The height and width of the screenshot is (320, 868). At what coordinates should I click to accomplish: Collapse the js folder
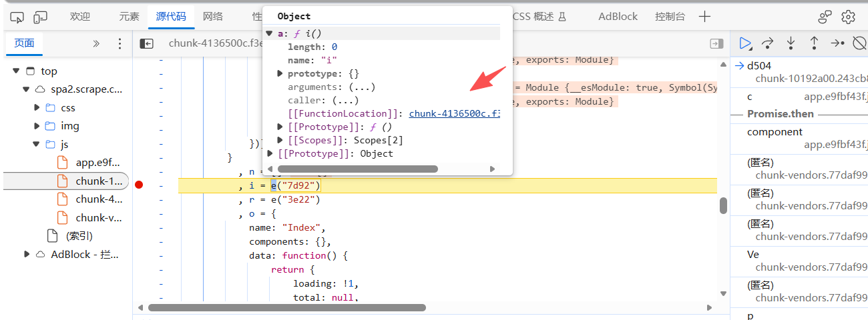(37, 144)
